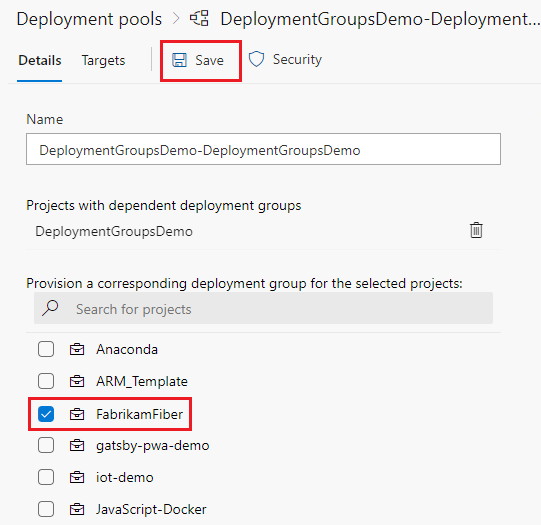Check the iot-demo project checkbox

(x=46, y=477)
